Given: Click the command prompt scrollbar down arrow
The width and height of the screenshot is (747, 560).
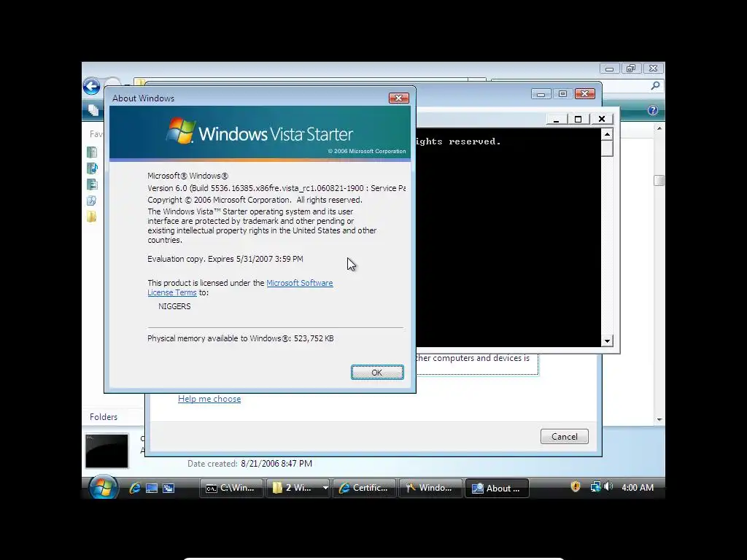Looking at the screenshot, I should 607,341.
